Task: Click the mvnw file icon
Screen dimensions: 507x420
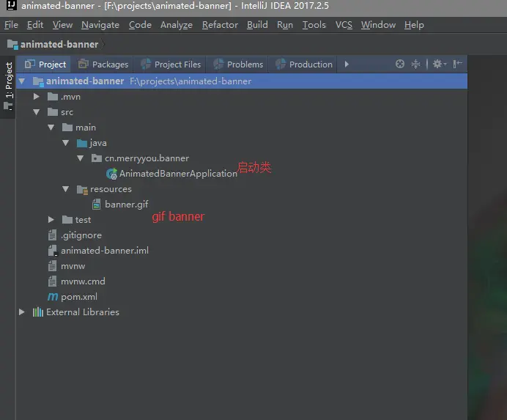Action: (52, 266)
